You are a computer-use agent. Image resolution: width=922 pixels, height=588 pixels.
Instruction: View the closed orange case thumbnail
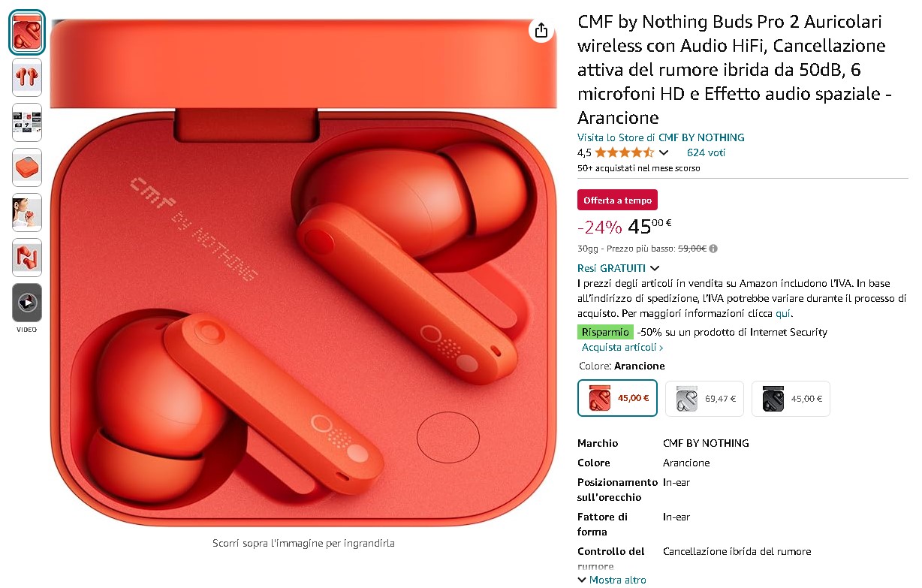click(x=27, y=167)
